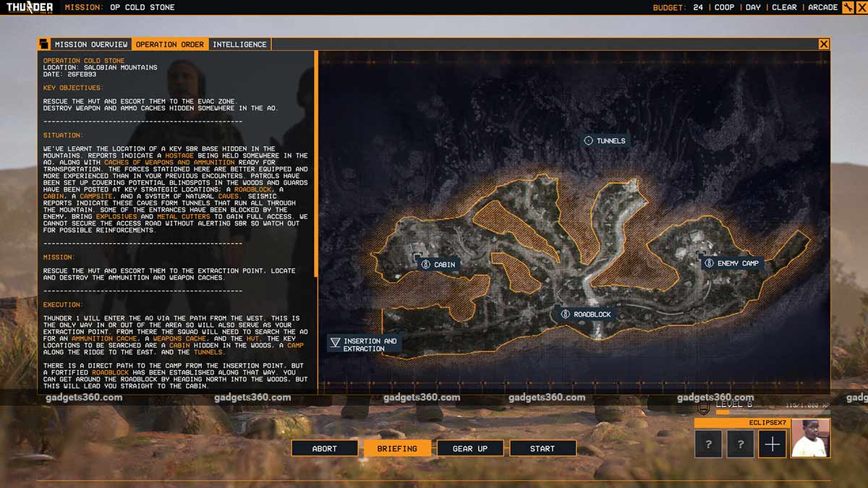Click the mission name OP COLD STONE

pos(143,7)
